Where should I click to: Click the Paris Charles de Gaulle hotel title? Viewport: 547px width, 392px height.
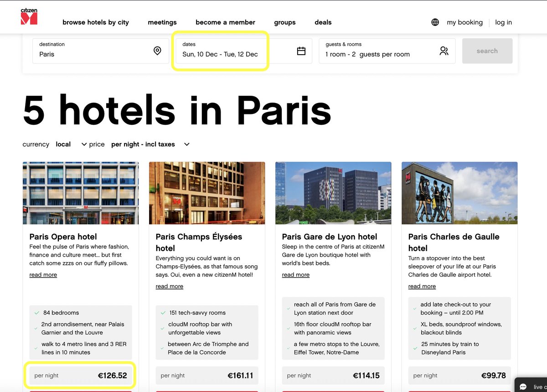pos(454,242)
